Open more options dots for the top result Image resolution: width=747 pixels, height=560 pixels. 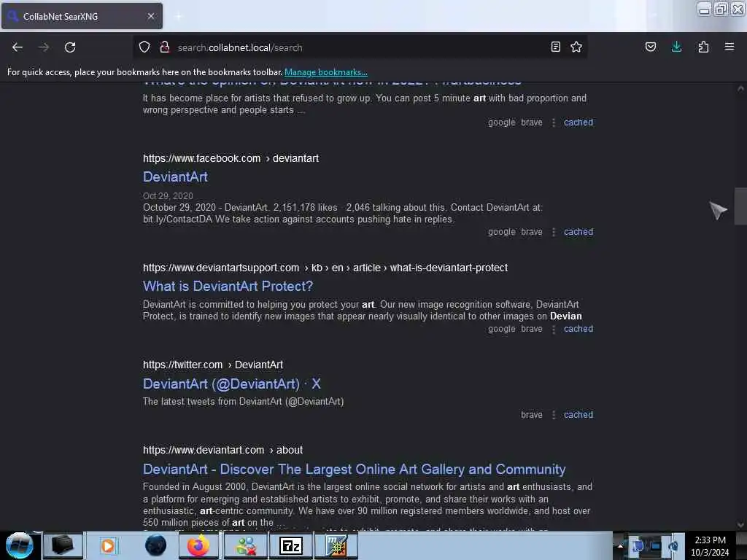pos(554,122)
